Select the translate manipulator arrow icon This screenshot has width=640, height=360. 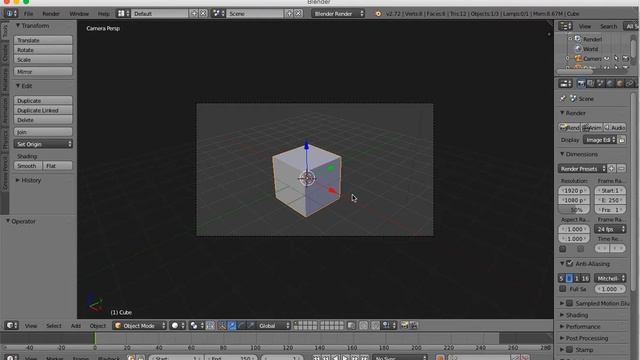point(231,325)
